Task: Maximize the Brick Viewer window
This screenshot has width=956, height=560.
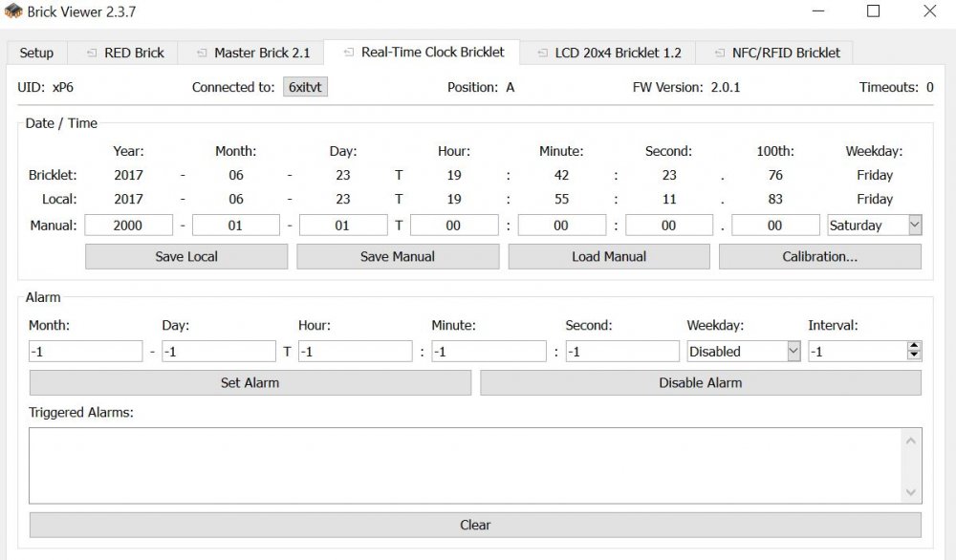Action: click(873, 11)
